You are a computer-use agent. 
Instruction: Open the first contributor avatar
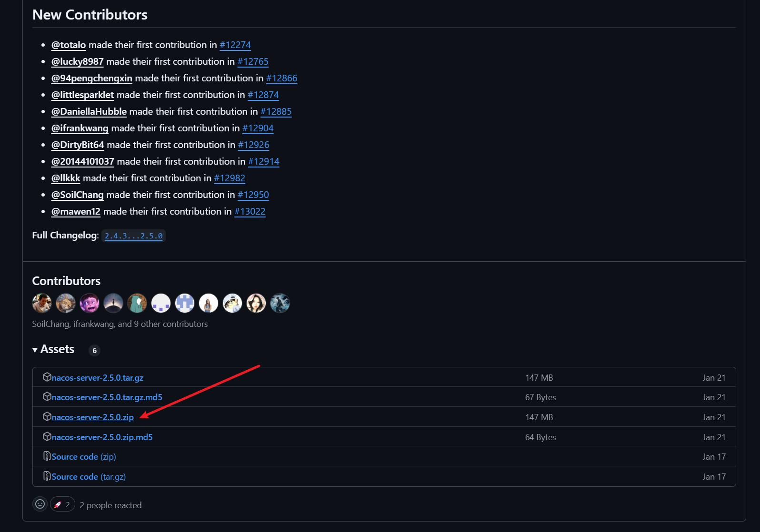(x=42, y=303)
